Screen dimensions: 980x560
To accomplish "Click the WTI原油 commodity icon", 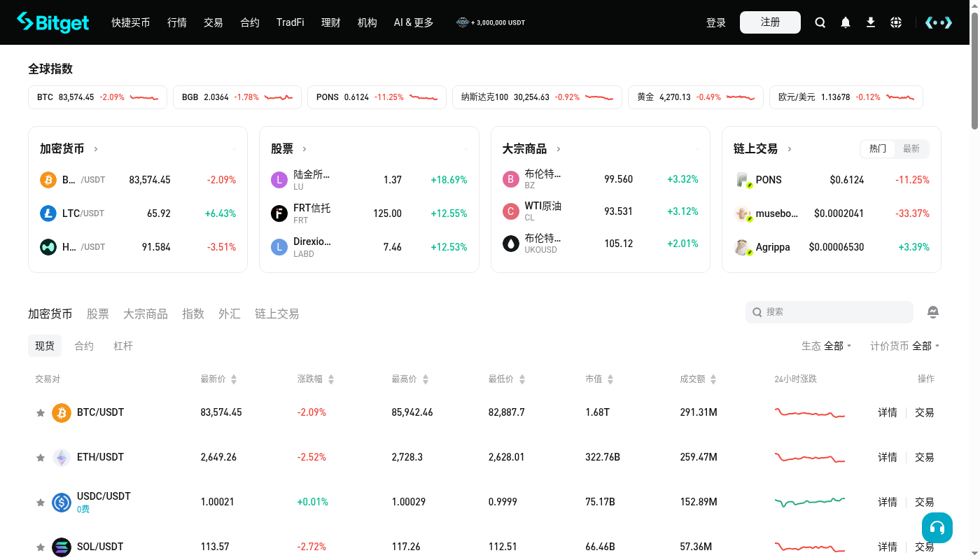I will (511, 211).
